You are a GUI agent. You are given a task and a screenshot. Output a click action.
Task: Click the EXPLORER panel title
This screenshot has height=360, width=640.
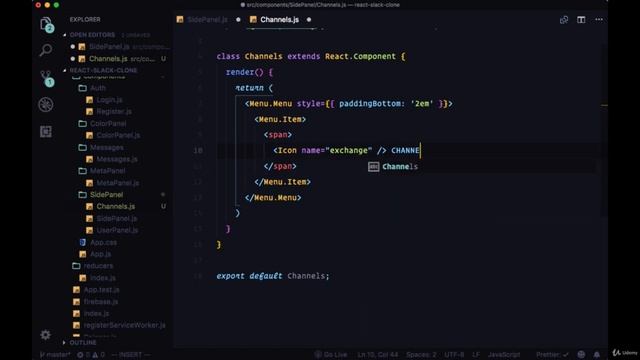click(85, 20)
